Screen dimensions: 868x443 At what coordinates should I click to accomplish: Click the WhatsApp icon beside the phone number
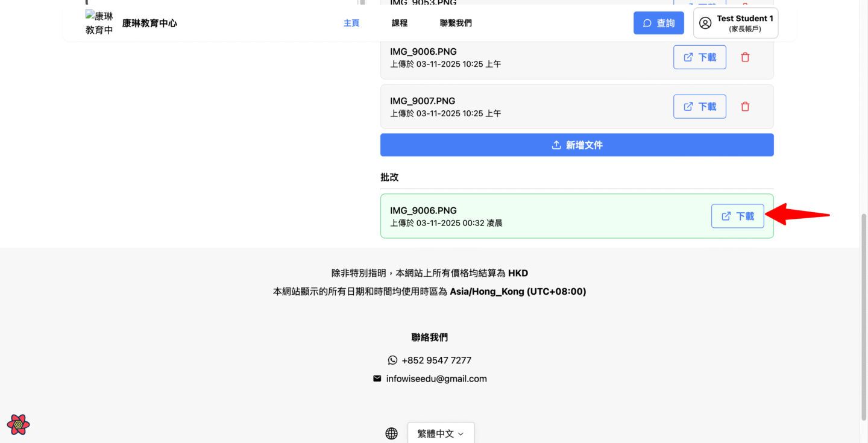pos(393,360)
